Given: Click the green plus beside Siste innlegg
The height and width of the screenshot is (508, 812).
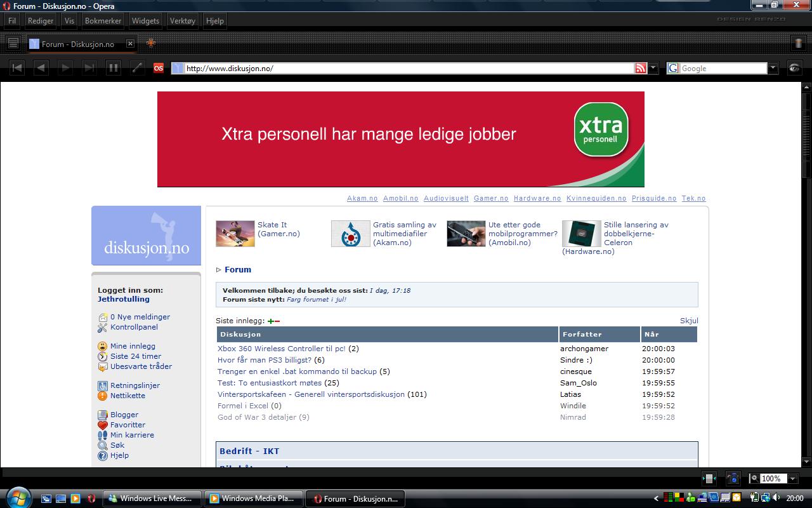Looking at the screenshot, I should [271, 321].
